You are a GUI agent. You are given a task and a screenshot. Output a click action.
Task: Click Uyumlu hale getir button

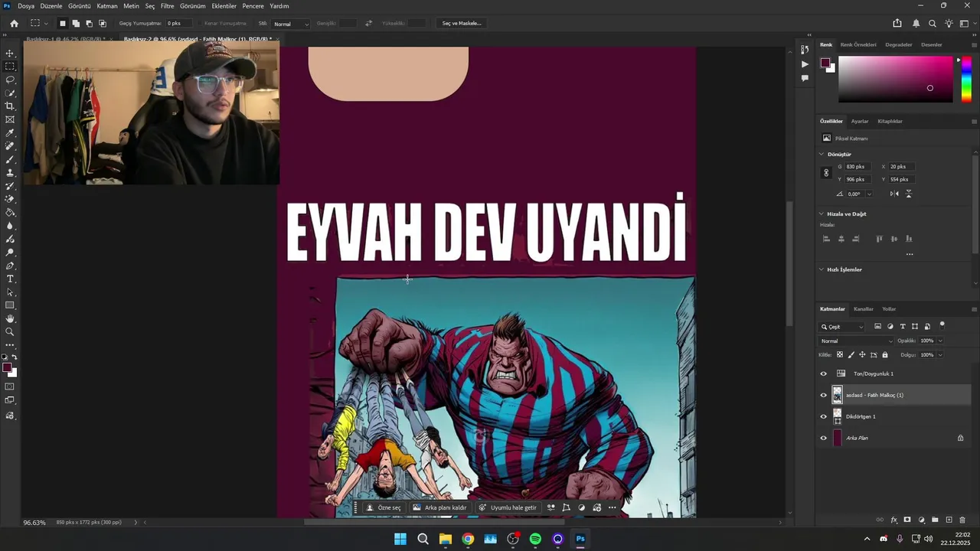(507, 507)
